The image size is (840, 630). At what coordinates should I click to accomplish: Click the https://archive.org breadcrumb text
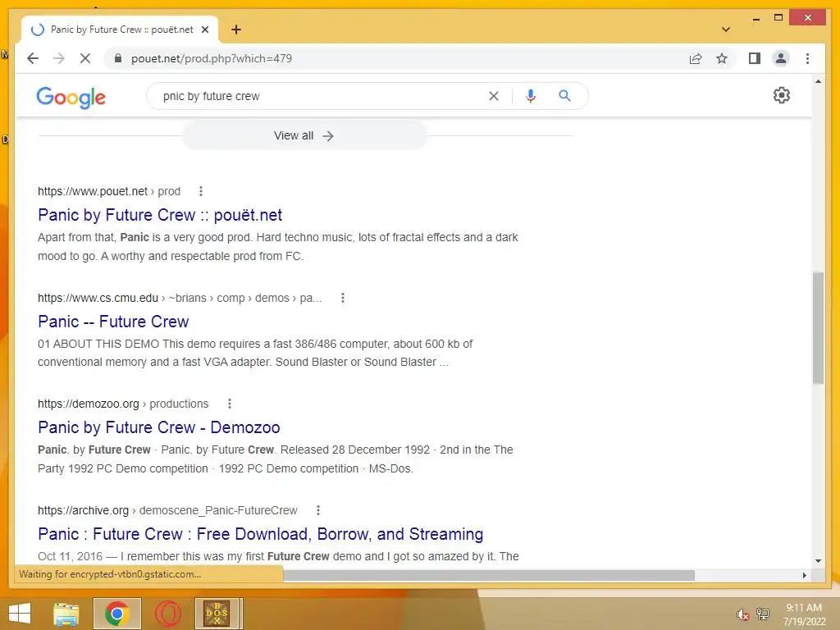(x=167, y=510)
